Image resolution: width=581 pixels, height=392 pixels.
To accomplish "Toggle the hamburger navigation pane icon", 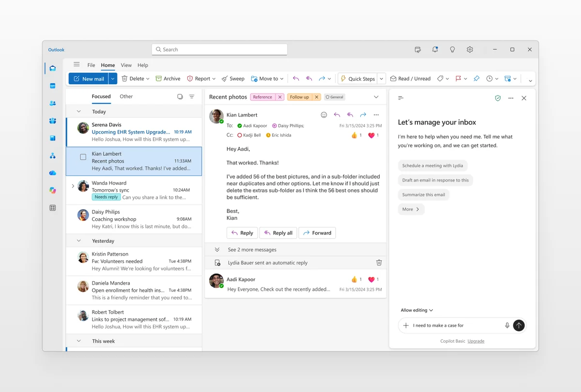I will 76,64.
